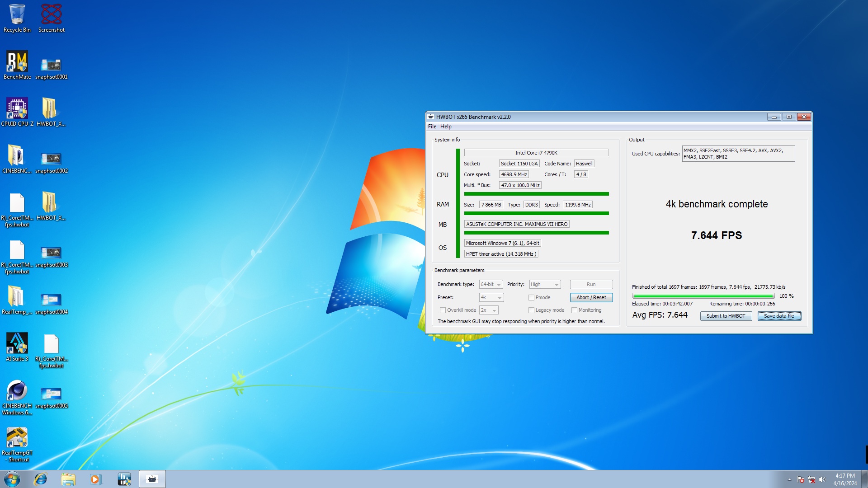Expand the Overkill 2x multiplier dropdown
868x488 pixels.
pyautogui.click(x=489, y=310)
